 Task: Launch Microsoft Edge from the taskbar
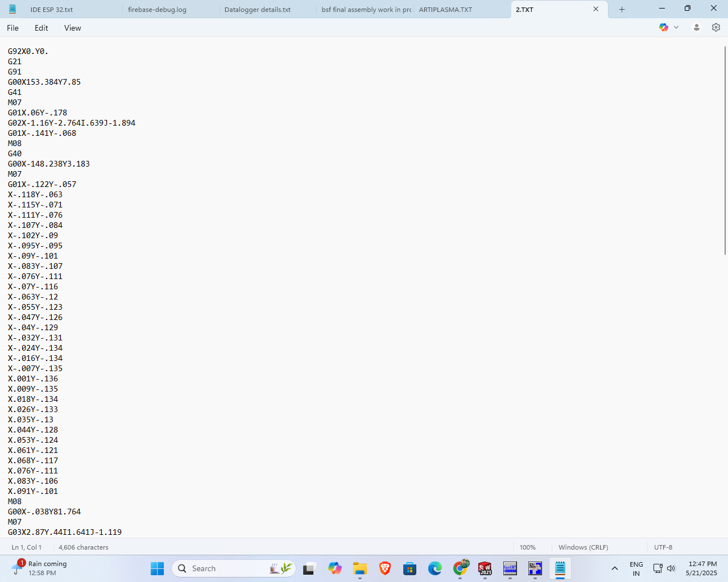(x=435, y=568)
